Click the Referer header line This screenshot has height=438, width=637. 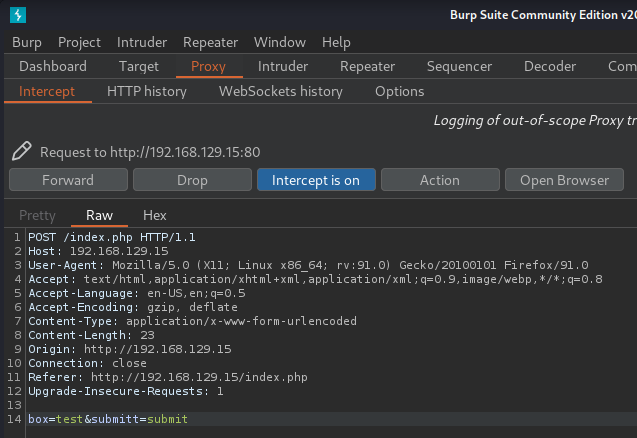(x=168, y=377)
